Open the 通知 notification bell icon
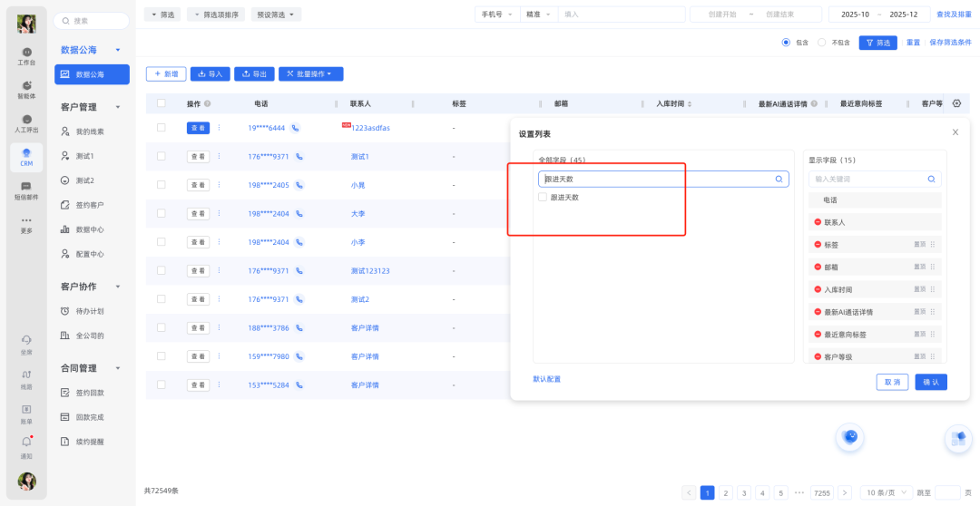Screen dimensions: 980x506 pyautogui.click(x=26, y=444)
